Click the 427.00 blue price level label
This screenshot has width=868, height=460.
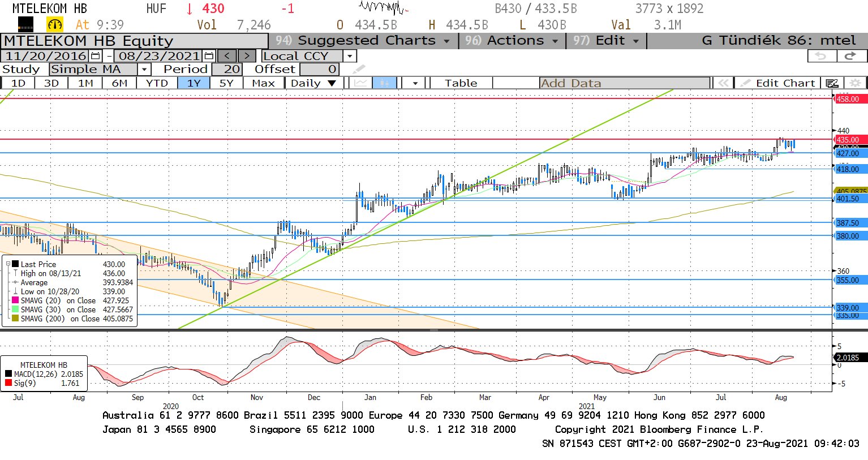point(850,153)
